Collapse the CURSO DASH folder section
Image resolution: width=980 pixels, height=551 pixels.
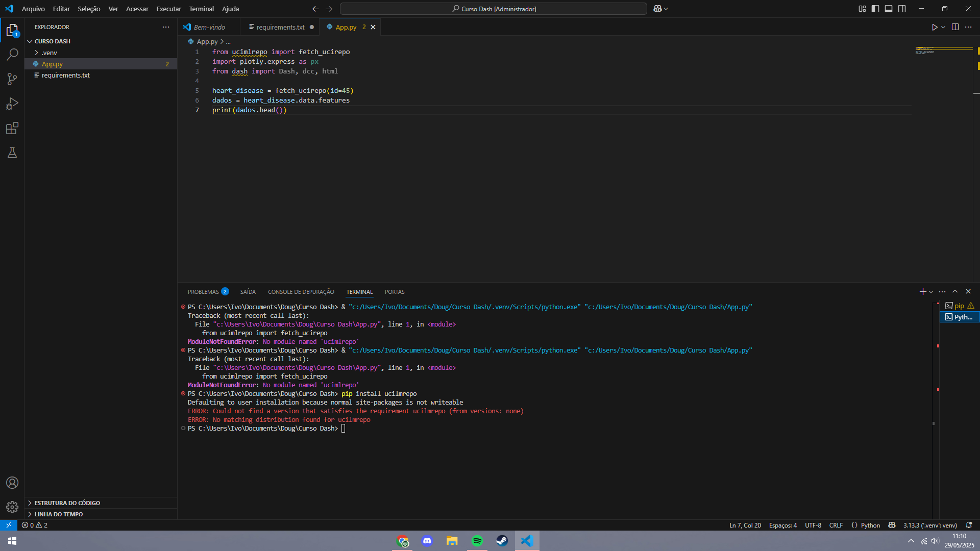point(101,41)
